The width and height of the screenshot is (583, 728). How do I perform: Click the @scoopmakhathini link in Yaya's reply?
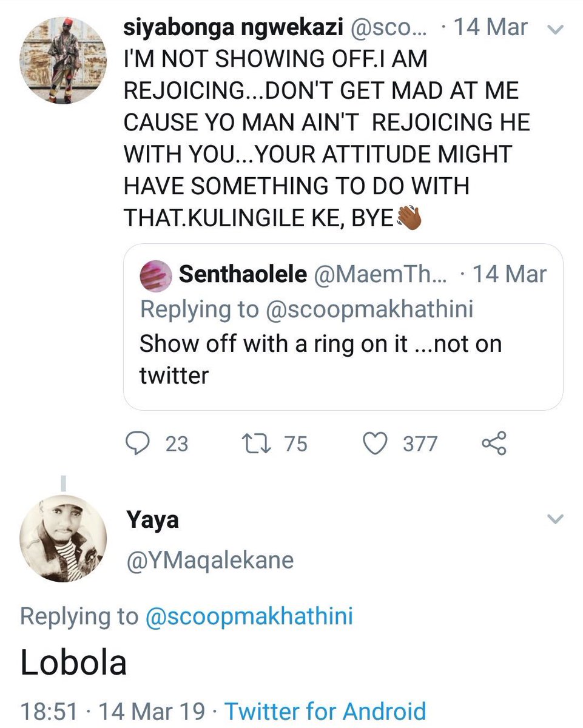tap(249, 617)
